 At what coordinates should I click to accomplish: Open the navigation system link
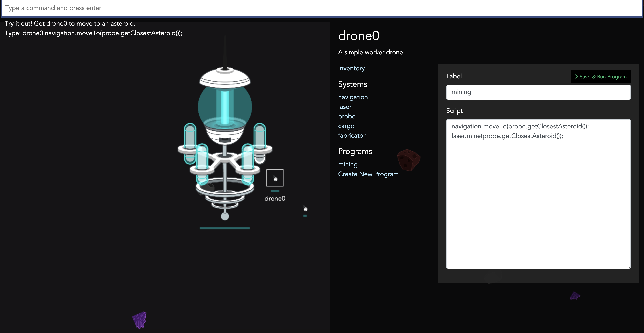click(353, 97)
